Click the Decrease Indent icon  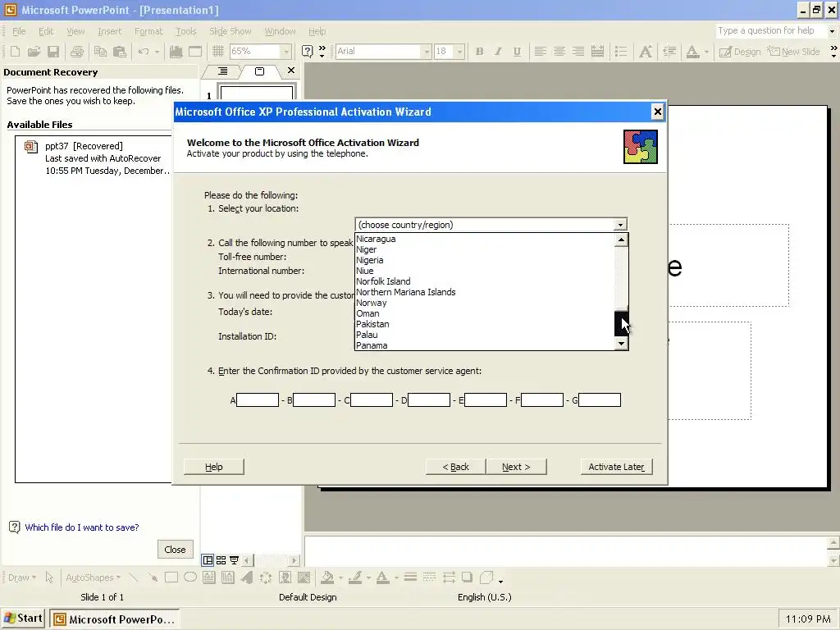(669, 52)
